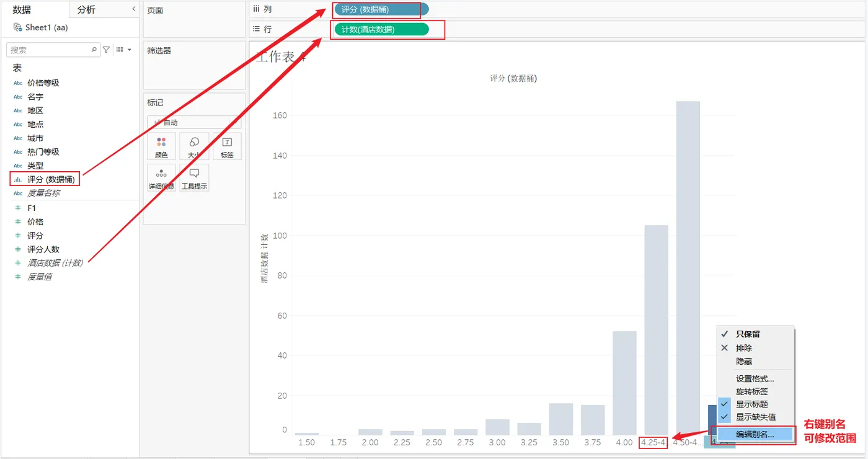This screenshot has height=459, width=868.
Task: Click the Abc type icon beside 地点
Action: coord(18,124)
